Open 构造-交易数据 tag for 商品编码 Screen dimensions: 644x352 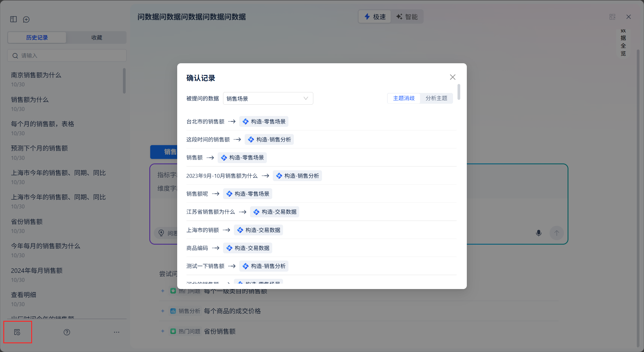coord(248,248)
